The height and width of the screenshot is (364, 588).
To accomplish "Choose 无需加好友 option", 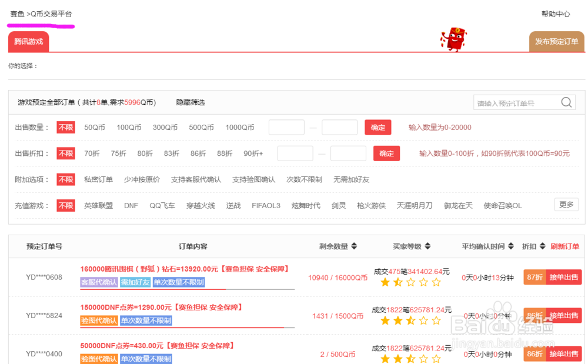I will coord(352,179).
